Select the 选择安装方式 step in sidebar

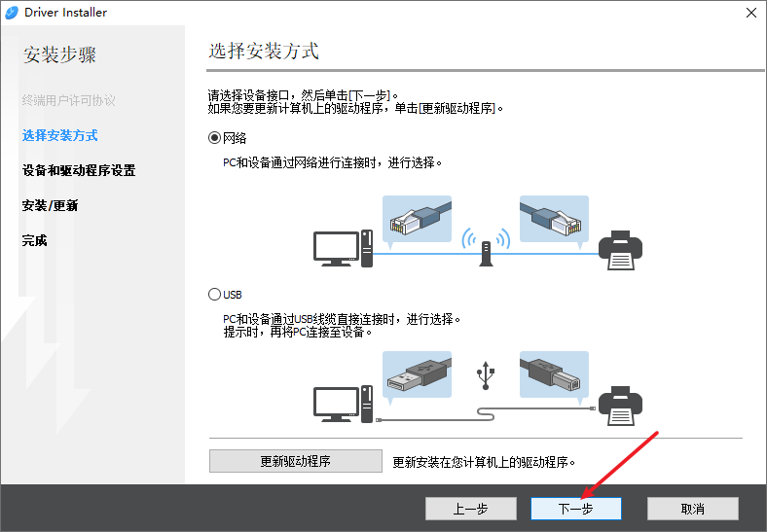coord(59,135)
